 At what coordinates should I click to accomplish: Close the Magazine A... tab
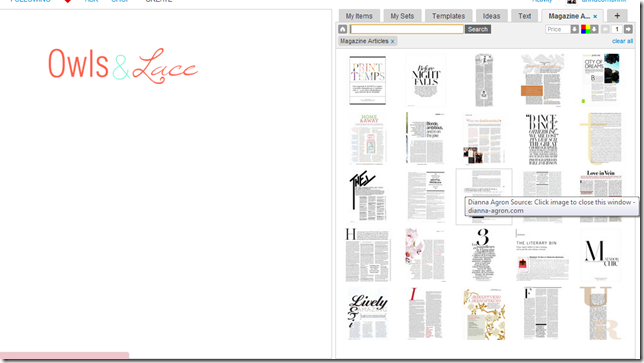click(x=595, y=16)
